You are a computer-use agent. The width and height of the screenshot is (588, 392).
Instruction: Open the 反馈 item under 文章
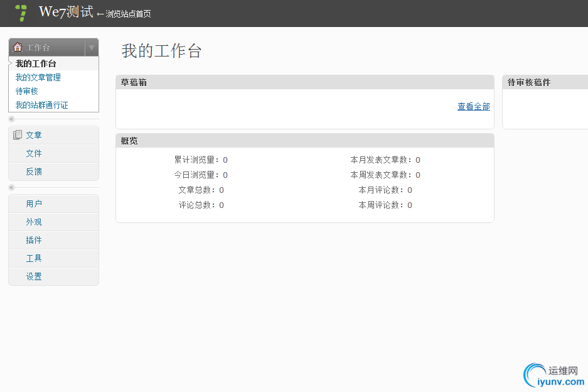[35, 171]
